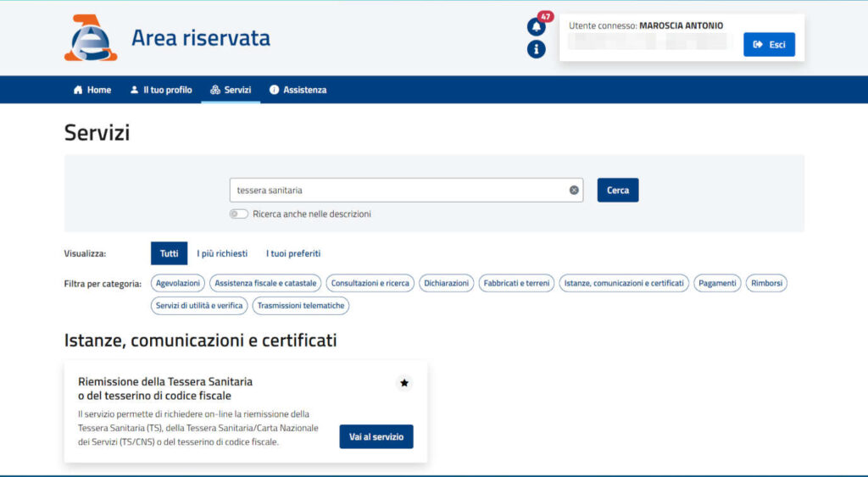The height and width of the screenshot is (477, 868).
Task: Show I più richiesti services
Action: (222, 253)
